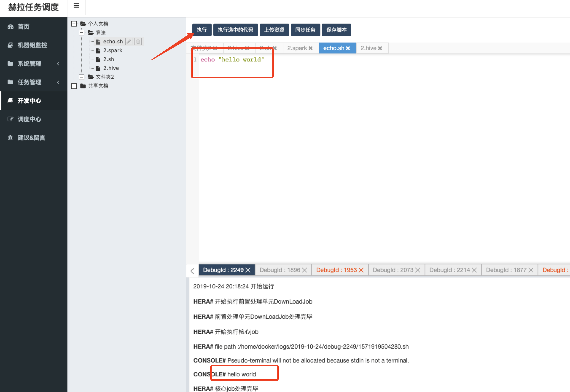Close the echo.sh editor tab
The width and height of the screenshot is (570, 392).
pyautogui.click(x=348, y=48)
